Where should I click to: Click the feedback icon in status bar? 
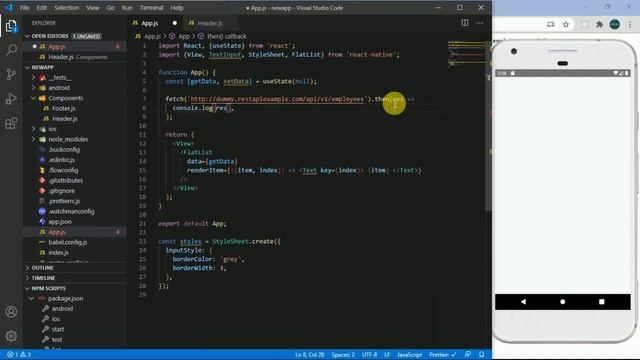point(468,355)
